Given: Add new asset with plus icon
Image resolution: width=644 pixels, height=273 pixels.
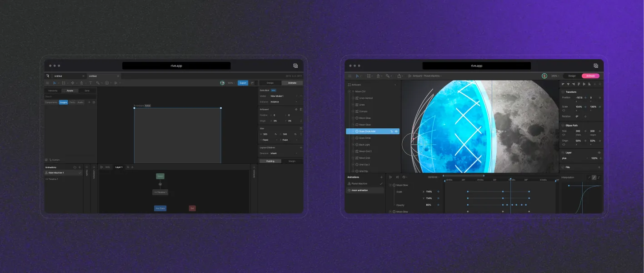Looking at the screenshot, I should [89, 102].
